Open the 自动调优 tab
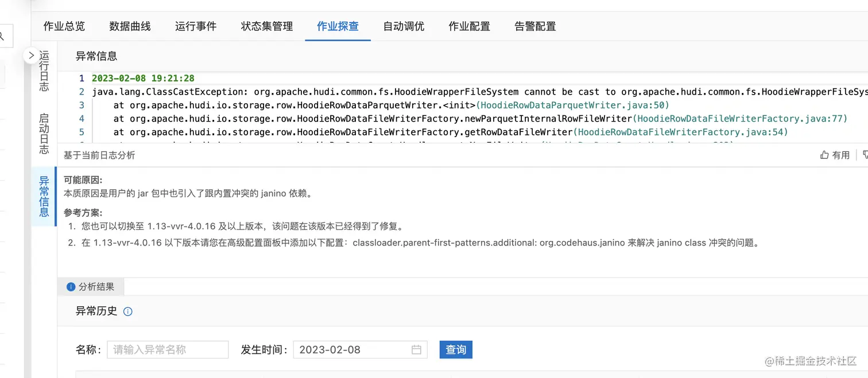 coord(404,26)
